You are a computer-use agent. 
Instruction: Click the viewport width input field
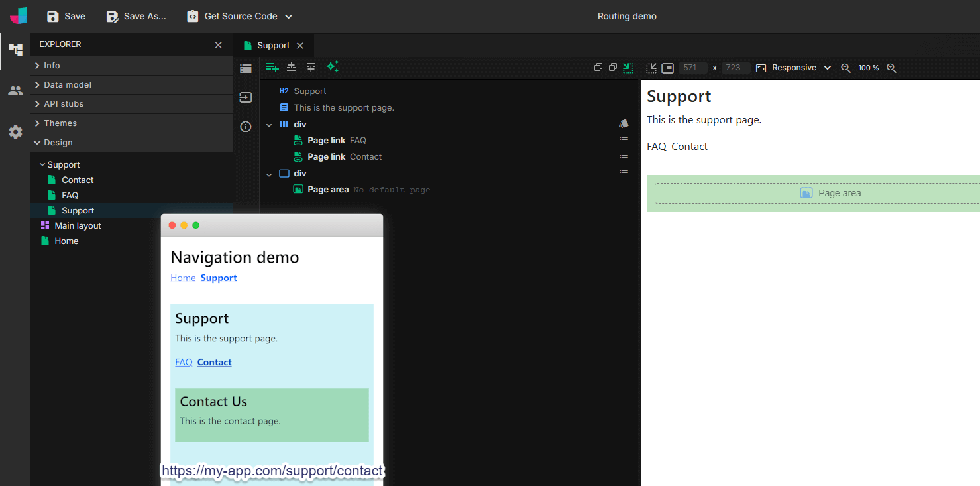point(692,68)
